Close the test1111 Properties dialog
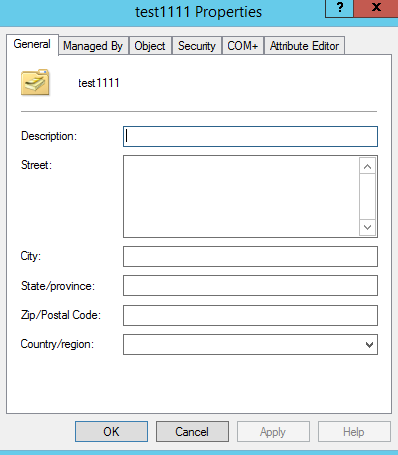398x455 pixels. tap(376, 8)
